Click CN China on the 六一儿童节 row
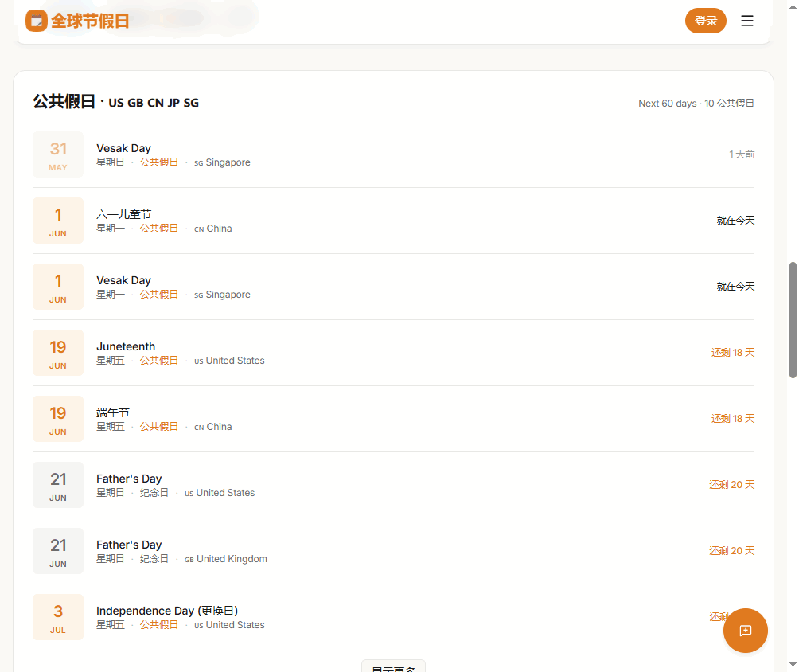 pyautogui.click(x=213, y=229)
